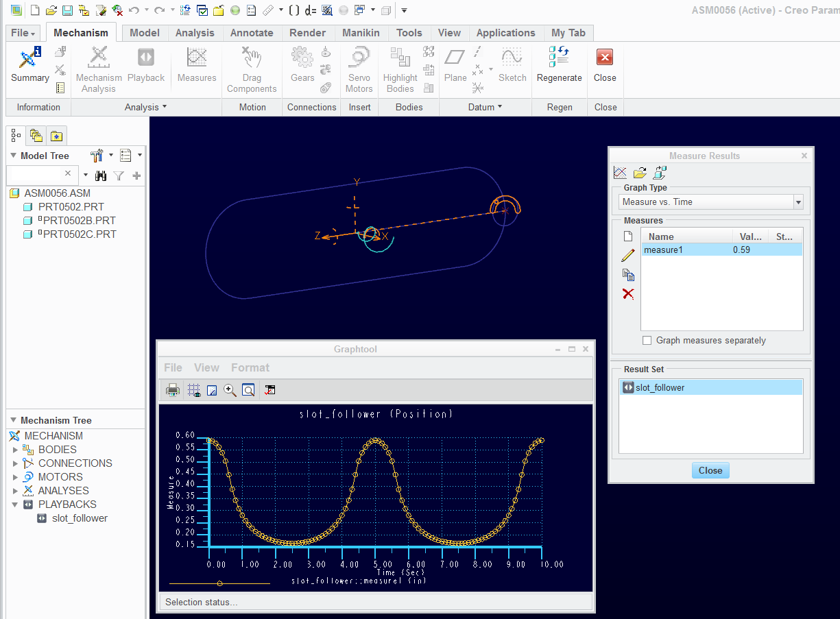Click Close button in Measure Results dialog
This screenshot has width=840, height=619.
click(x=710, y=470)
